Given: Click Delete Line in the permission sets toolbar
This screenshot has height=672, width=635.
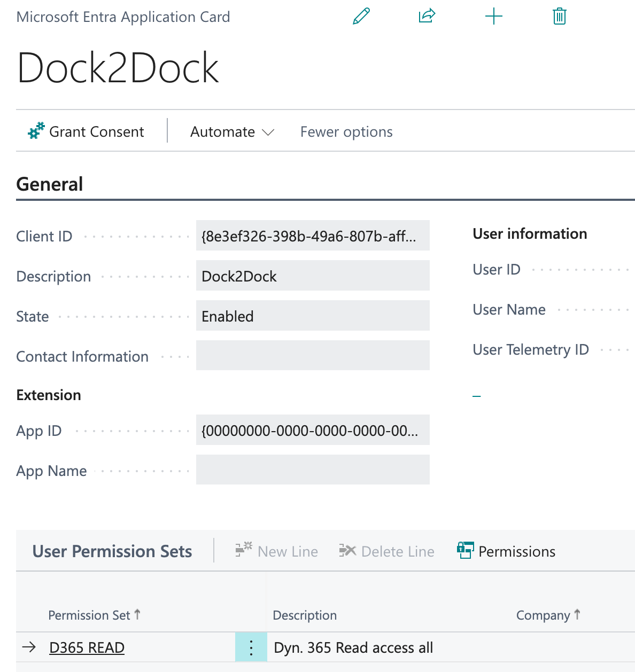Looking at the screenshot, I should click(x=386, y=551).
